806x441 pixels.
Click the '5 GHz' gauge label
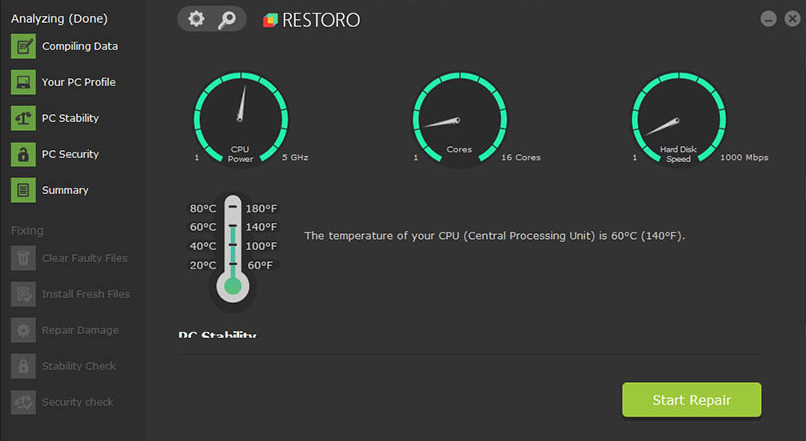coord(295,157)
